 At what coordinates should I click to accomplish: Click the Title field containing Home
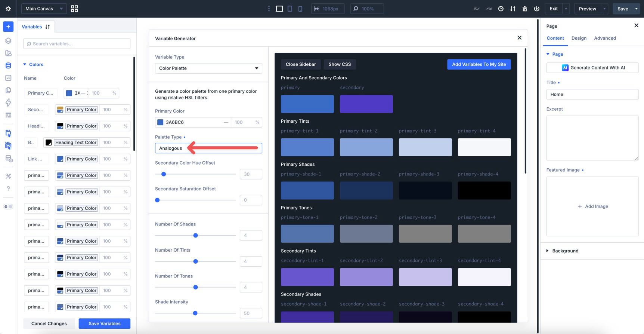[x=592, y=94]
